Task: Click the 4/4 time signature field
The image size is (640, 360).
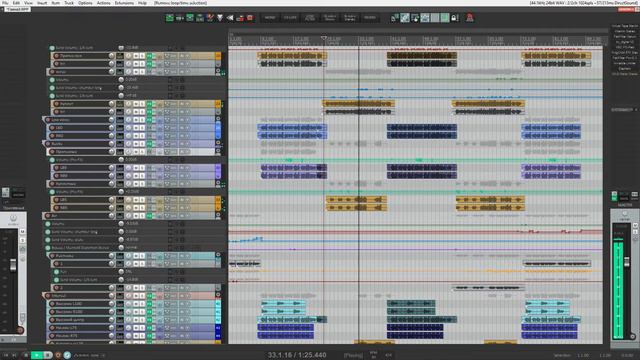Action: tap(388, 355)
